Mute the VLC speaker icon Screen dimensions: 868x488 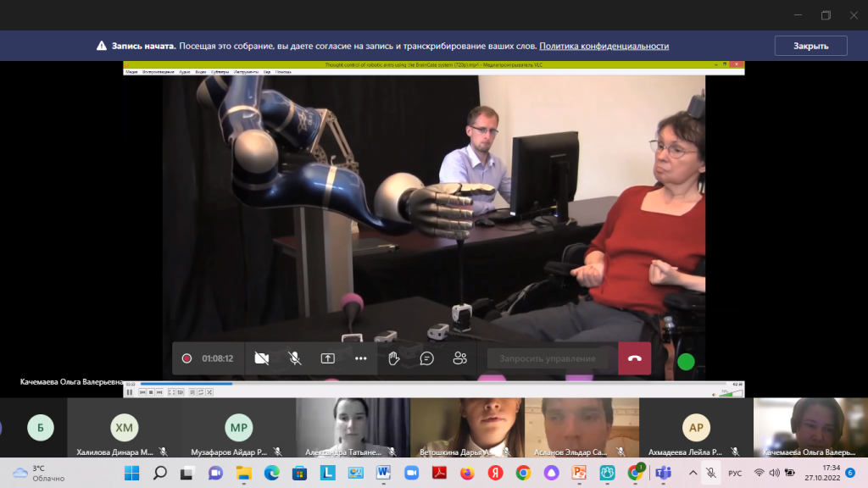point(714,394)
